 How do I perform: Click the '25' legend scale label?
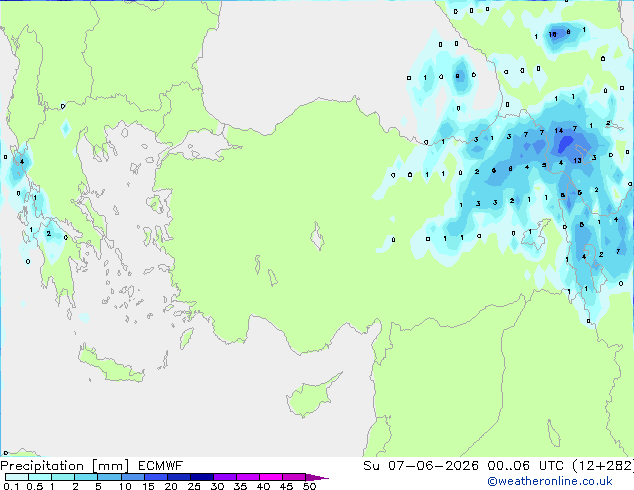coord(194,486)
